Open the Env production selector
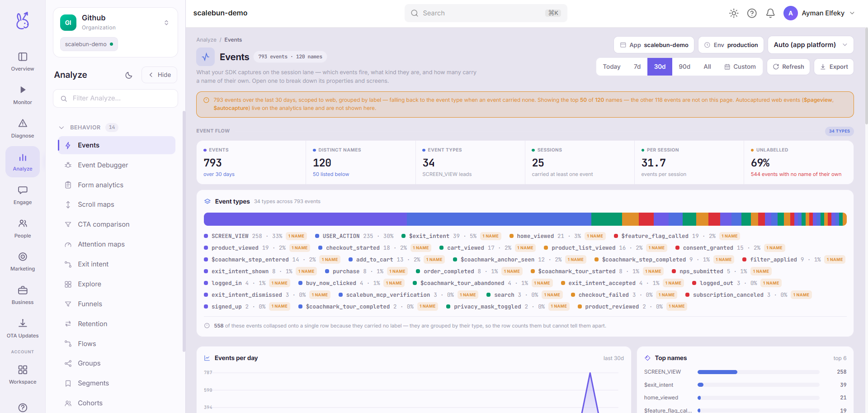The height and width of the screenshot is (413, 868). 731,45
